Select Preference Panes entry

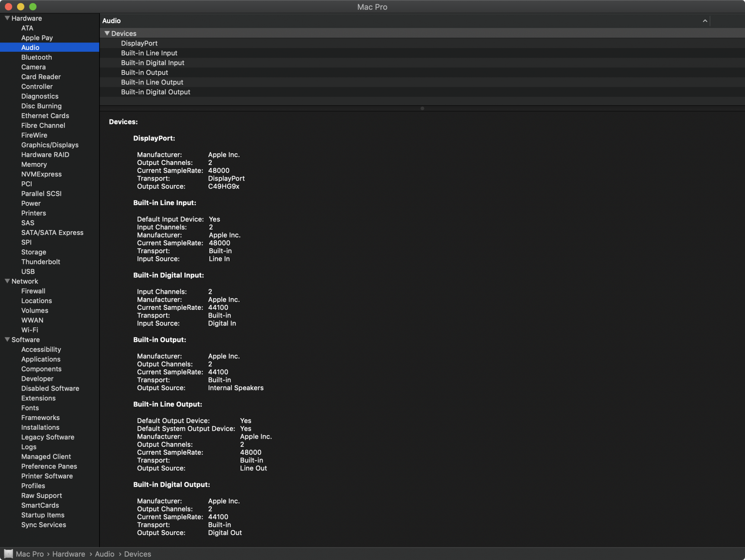click(x=50, y=466)
